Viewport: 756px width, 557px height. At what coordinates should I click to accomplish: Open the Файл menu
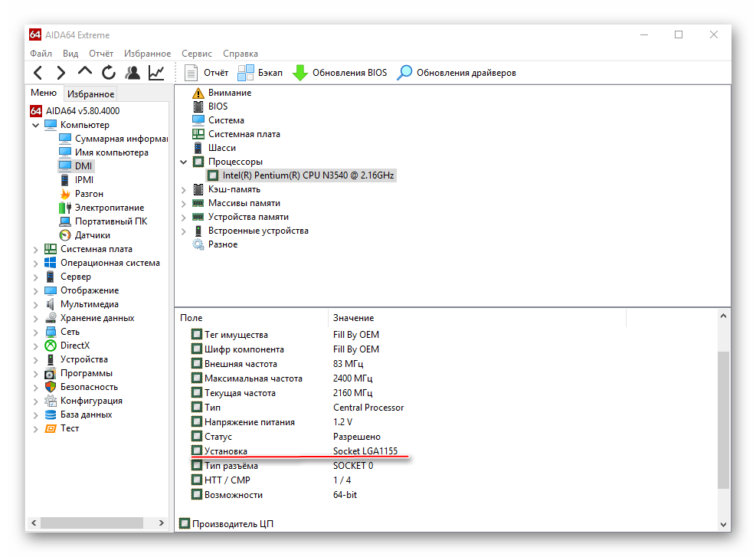(41, 54)
